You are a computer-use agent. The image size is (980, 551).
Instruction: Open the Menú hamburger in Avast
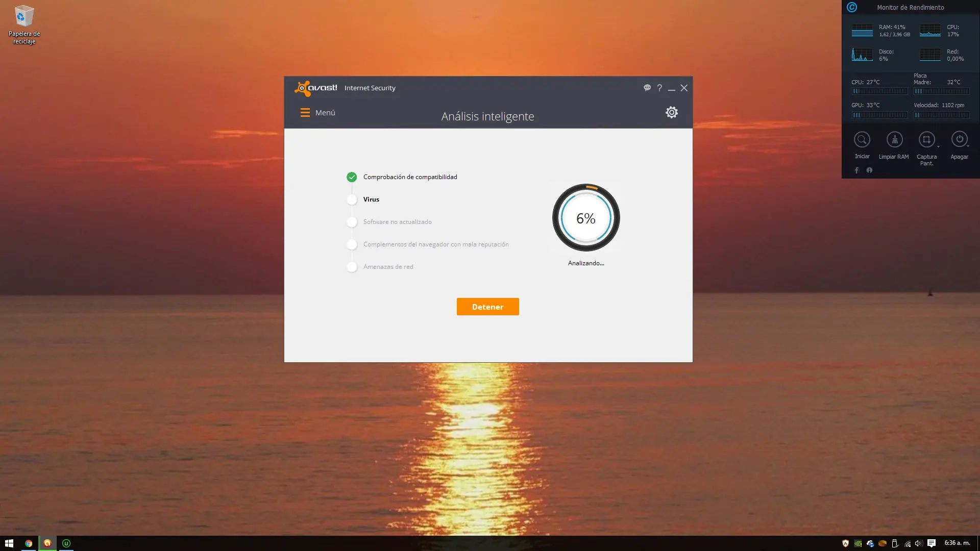click(305, 112)
